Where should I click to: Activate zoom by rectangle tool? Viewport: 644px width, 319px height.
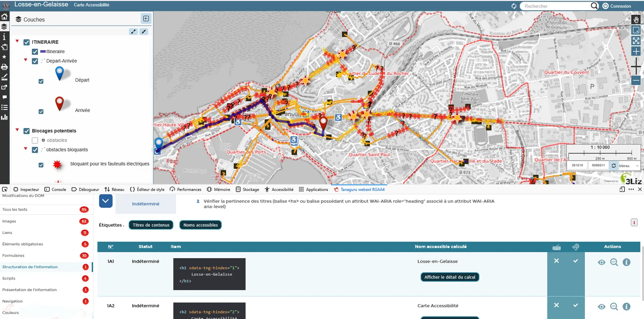636,30
